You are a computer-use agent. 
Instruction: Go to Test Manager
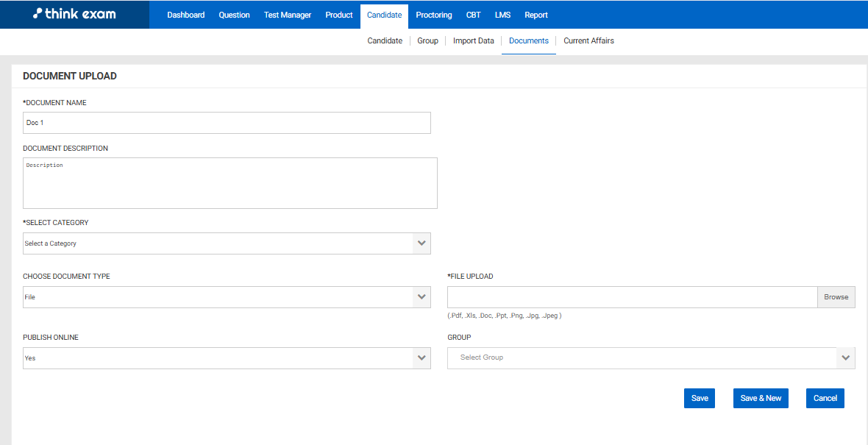287,15
